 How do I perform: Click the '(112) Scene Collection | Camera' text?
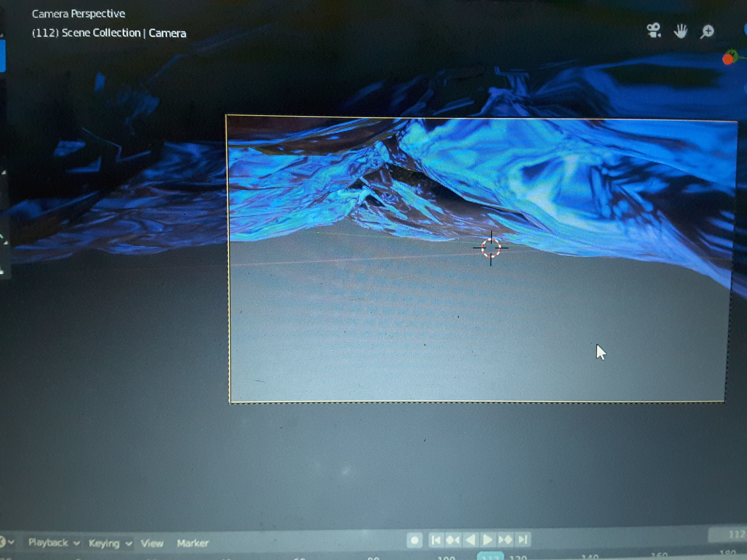(x=109, y=33)
